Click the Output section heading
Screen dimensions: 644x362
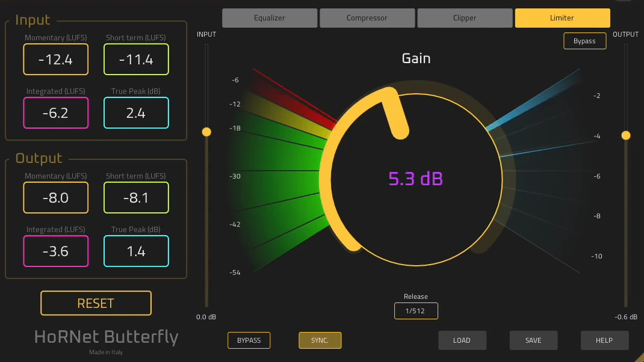coord(39,158)
